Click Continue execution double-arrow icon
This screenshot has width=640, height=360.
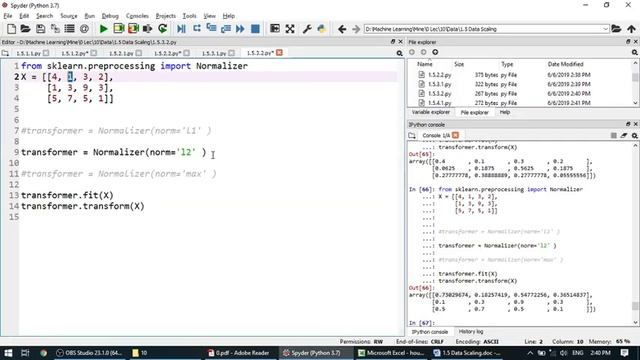[240, 29]
